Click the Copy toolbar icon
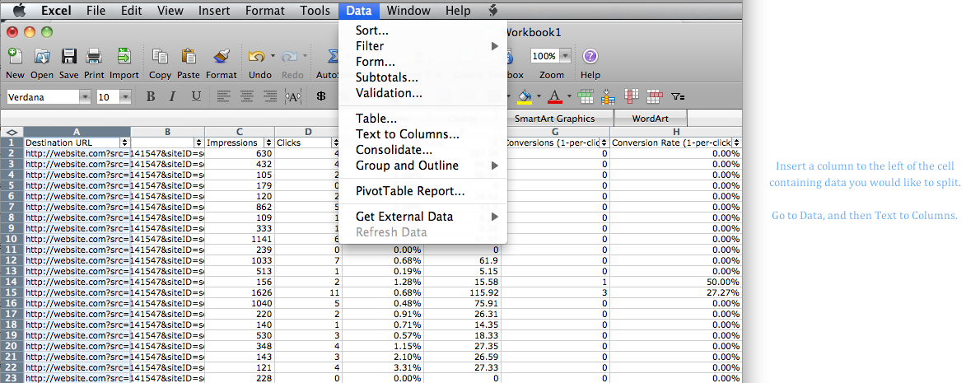Image resolution: width=980 pixels, height=383 pixels. tap(160, 57)
